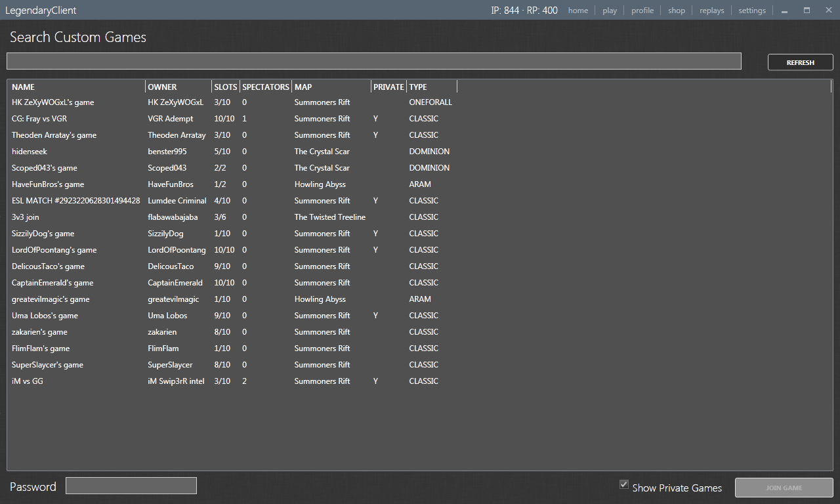Open the replays section
The width and height of the screenshot is (840, 504).
coord(712,10)
